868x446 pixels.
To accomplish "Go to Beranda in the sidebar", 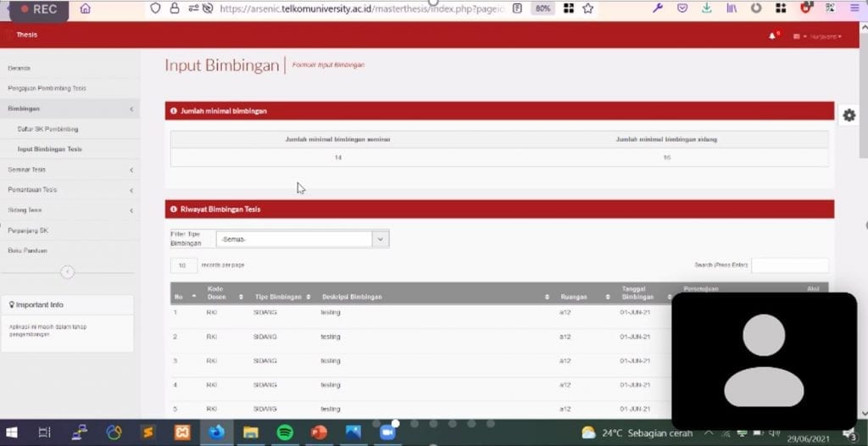I will (x=19, y=68).
